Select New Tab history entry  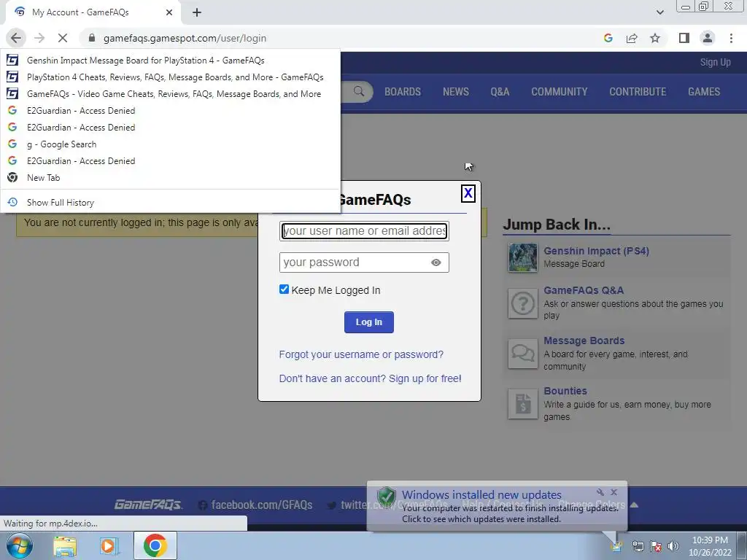tap(171, 178)
